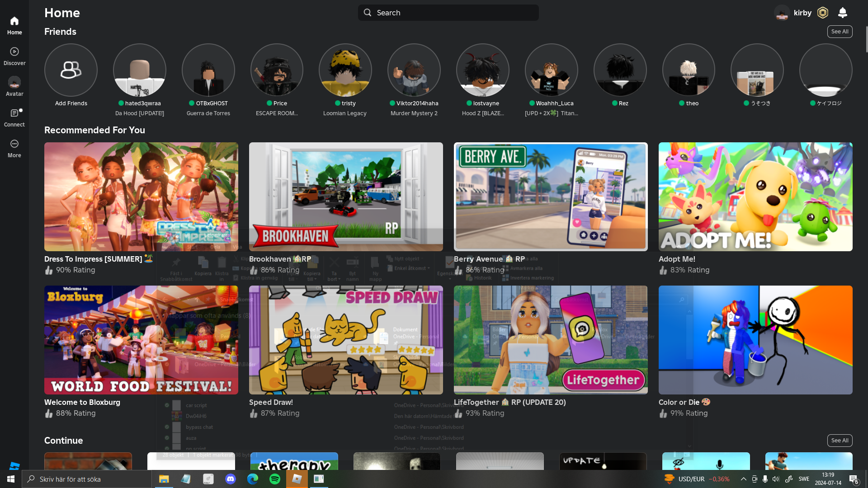
Task: Open うそつき friend avatar
Action: (x=757, y=70)
